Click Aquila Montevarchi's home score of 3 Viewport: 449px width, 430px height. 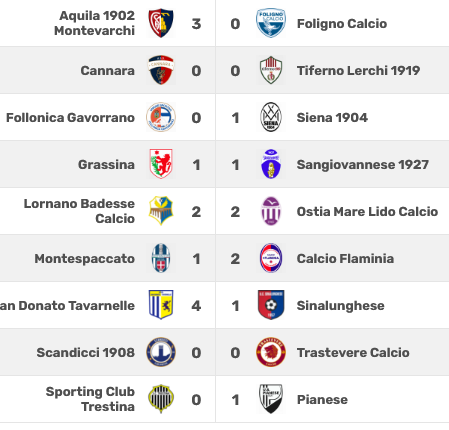[196, 24]
